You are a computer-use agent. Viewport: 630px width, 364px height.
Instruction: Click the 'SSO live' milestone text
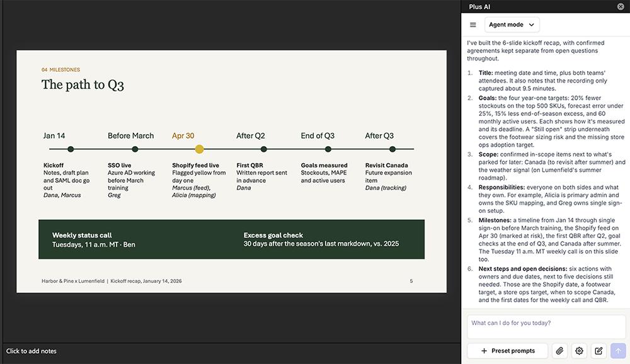click(119, 165)
